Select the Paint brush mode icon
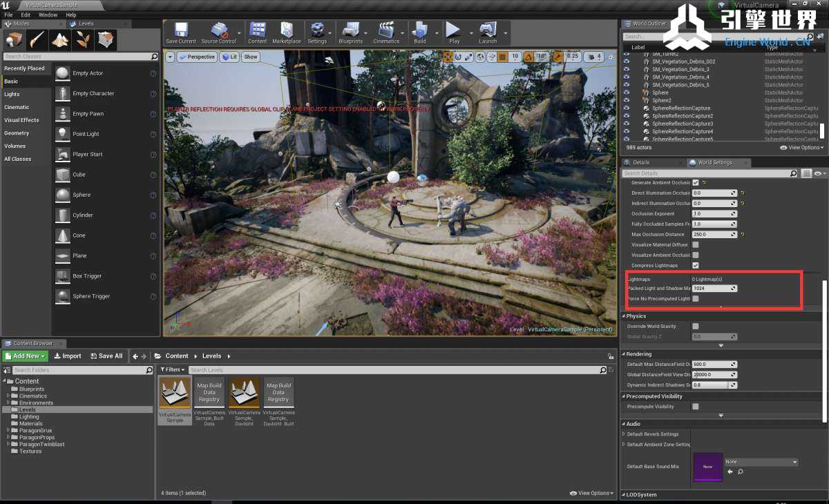This screenshot has height=504, width=829. (37, 40)
